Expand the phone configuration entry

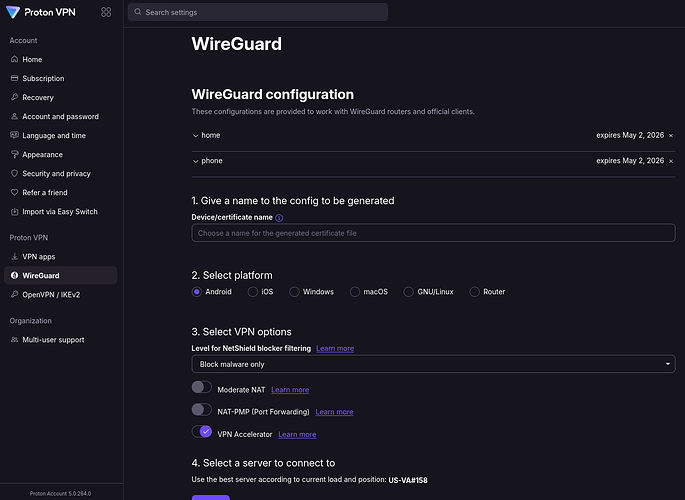click(207, 161)
